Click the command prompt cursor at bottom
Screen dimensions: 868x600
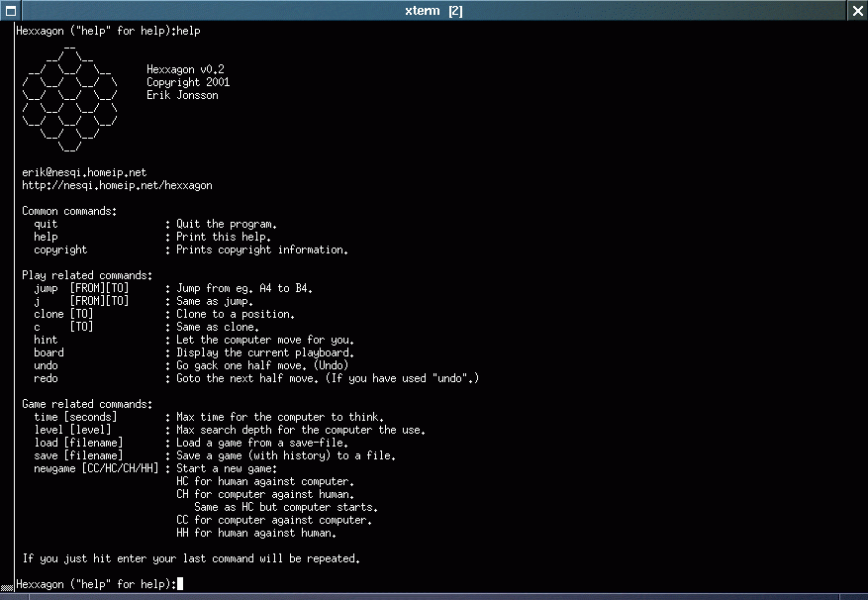pyautogui.click(x=180, y=584)
